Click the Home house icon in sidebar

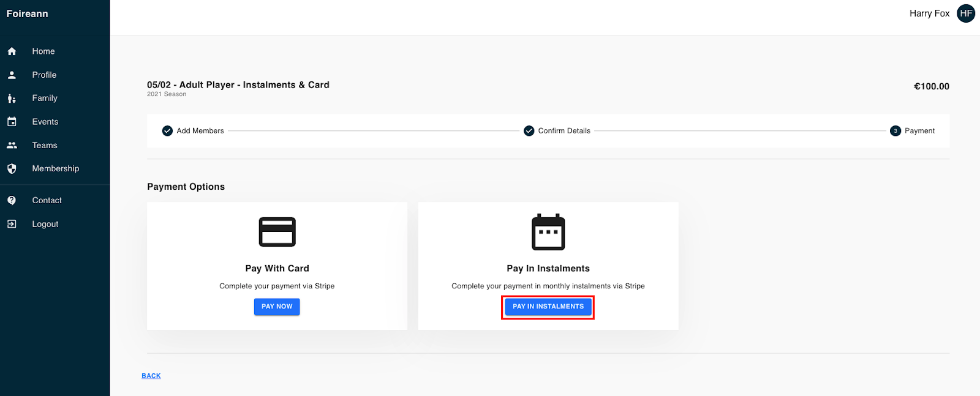[12, 51]
